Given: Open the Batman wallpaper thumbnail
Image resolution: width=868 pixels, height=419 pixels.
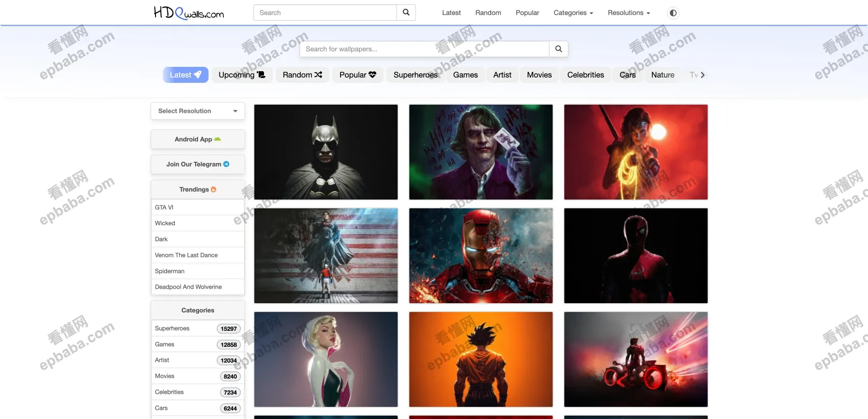Looking at the screenshot, I should click(x=326, y=152).
